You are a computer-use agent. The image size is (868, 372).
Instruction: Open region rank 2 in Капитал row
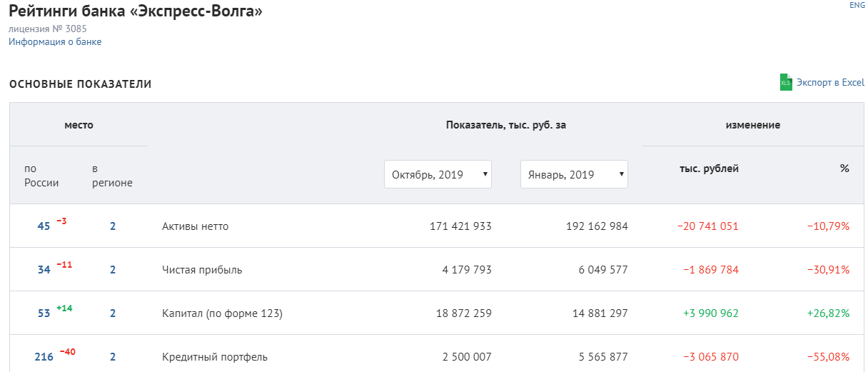(113, 313)
